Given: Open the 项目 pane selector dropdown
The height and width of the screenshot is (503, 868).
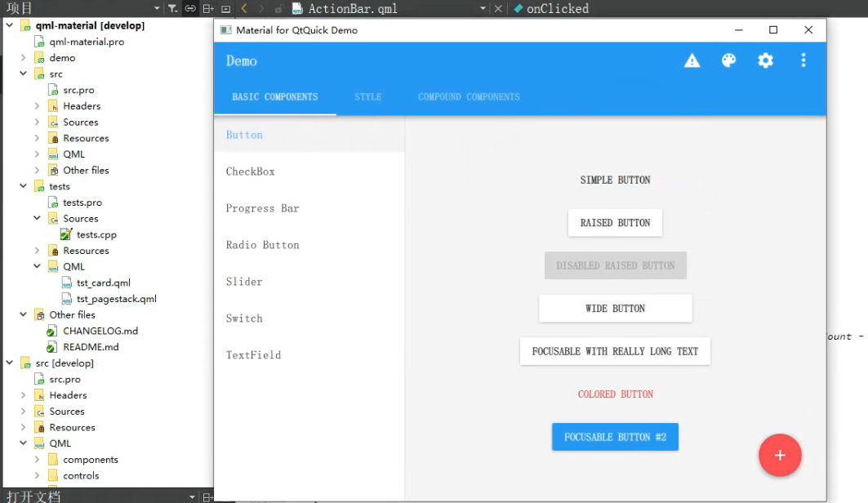Looking at the screenshot, I should click(156, 7).
